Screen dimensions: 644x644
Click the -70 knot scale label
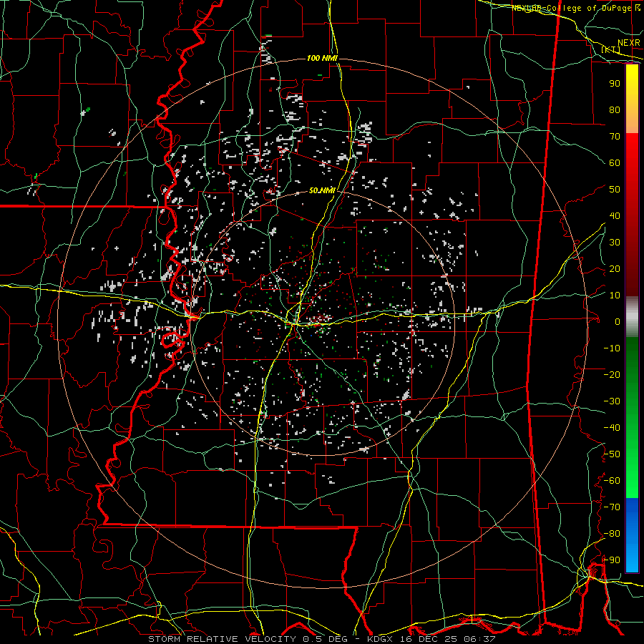[612, 507]
